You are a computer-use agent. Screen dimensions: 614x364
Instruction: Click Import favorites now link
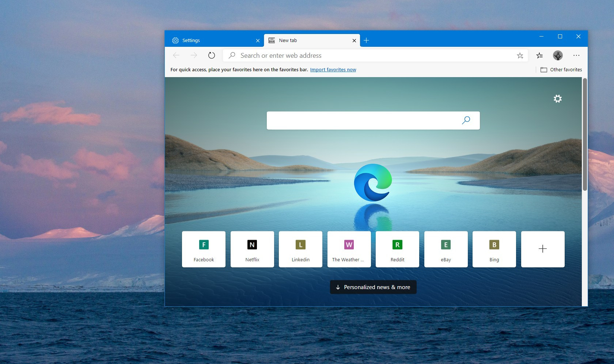click(x=333, y=70)
